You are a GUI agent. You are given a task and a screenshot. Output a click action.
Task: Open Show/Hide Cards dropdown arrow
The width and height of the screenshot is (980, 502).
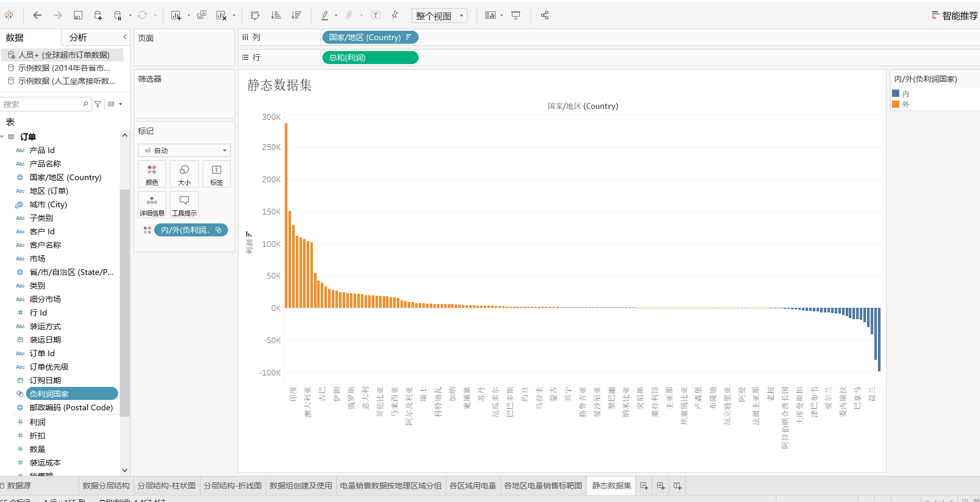501,16
